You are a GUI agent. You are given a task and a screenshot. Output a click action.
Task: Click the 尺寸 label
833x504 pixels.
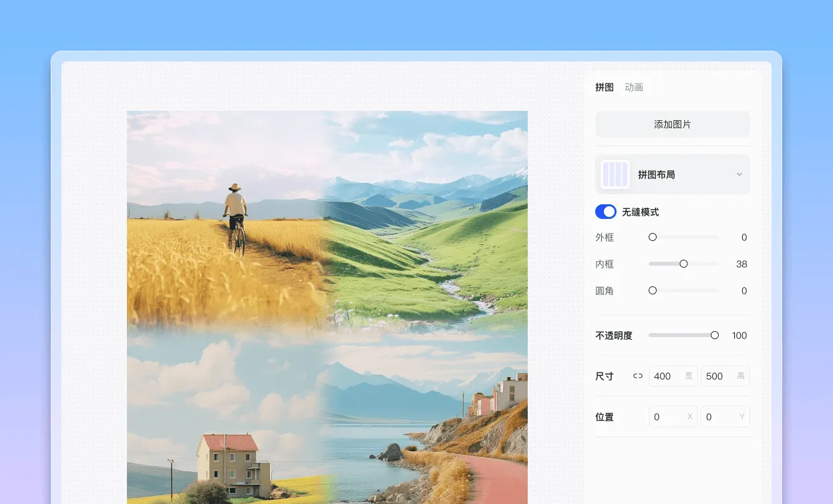(605, 376)
